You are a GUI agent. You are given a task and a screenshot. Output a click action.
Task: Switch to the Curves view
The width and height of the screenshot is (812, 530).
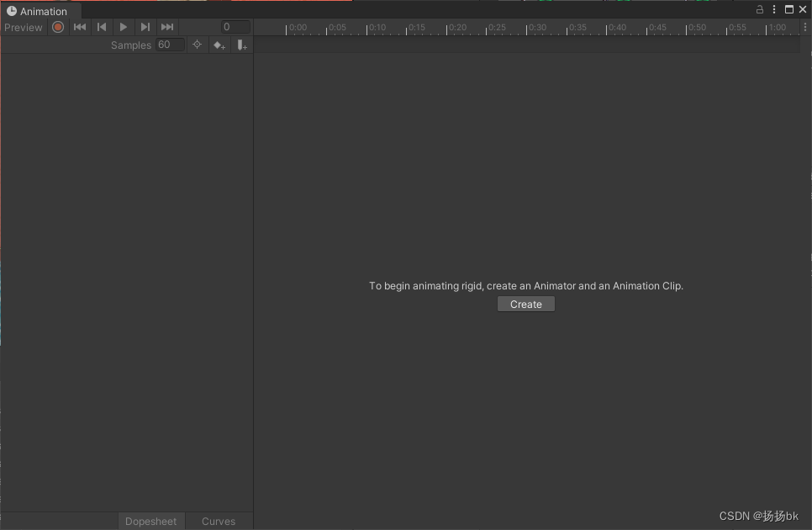click(218, 521)
